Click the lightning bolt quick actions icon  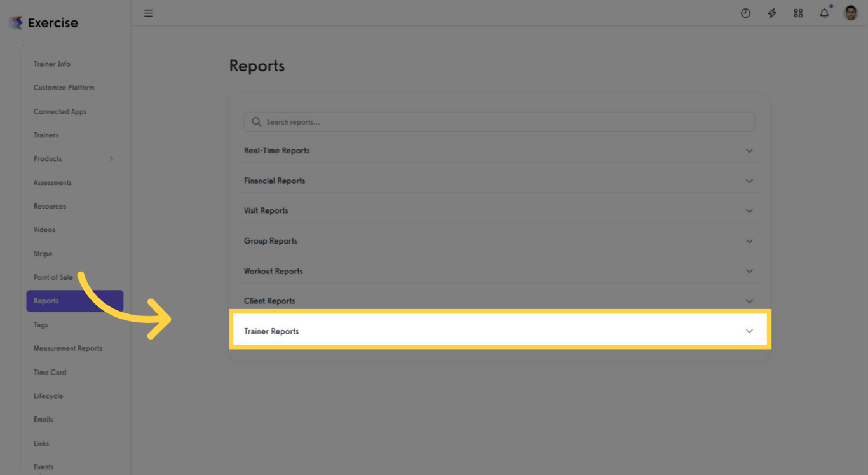(771, 13)
